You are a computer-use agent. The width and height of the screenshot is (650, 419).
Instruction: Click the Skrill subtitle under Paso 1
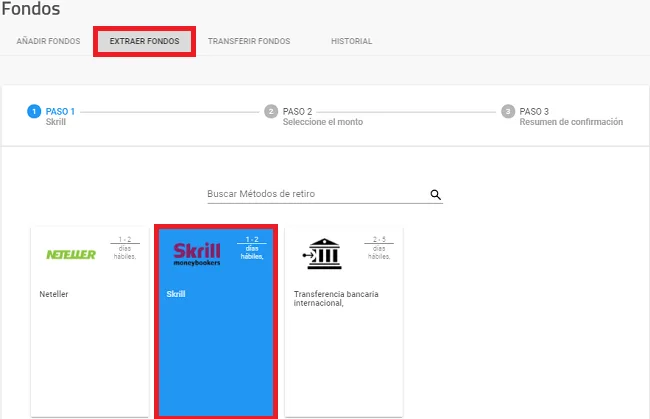point(56,122)
